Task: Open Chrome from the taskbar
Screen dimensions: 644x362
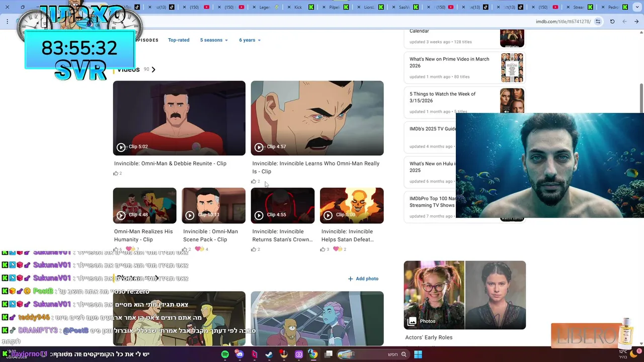Action: (x=313, y=354)
